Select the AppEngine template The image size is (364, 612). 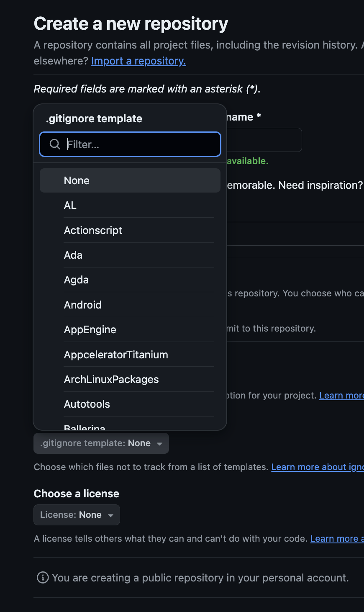[x=130, y=329]
